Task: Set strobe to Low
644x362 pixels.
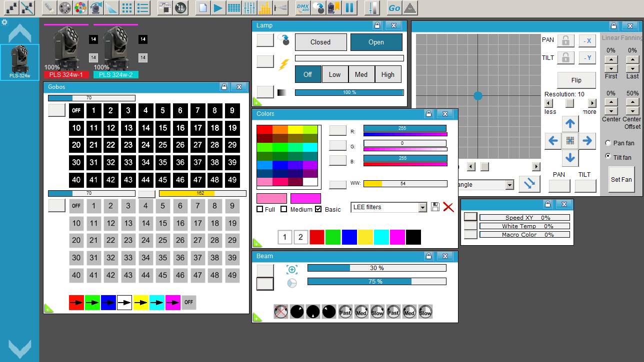Action: (x=335, y=74)
